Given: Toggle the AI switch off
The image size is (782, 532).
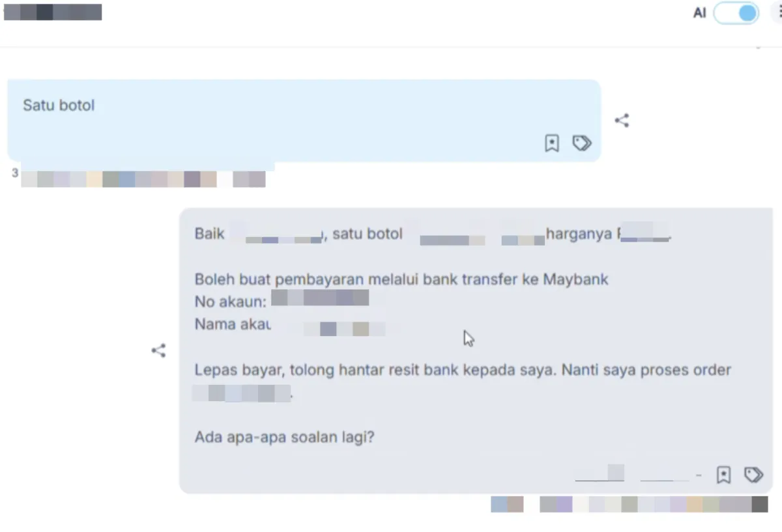Looking at the screenshot, I should [x=736, y=13].
